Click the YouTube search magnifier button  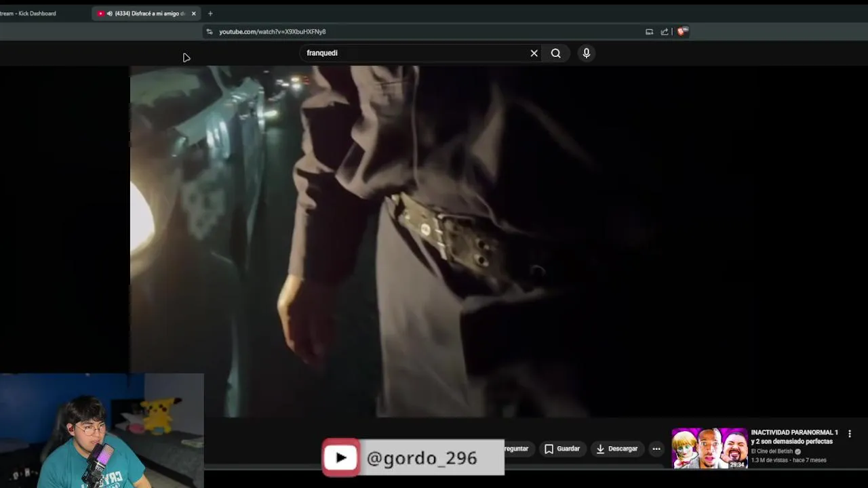point(555,53)
